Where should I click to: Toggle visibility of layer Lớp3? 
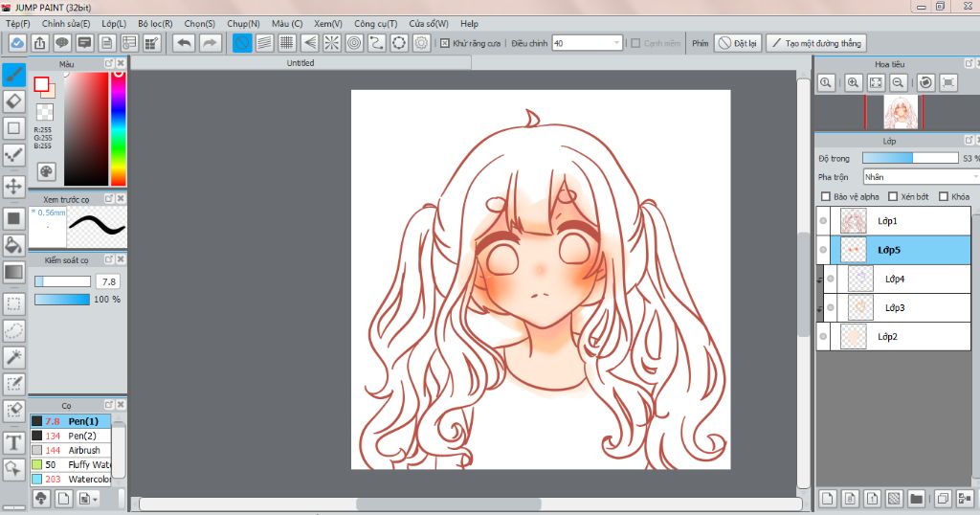coord(831,307)
